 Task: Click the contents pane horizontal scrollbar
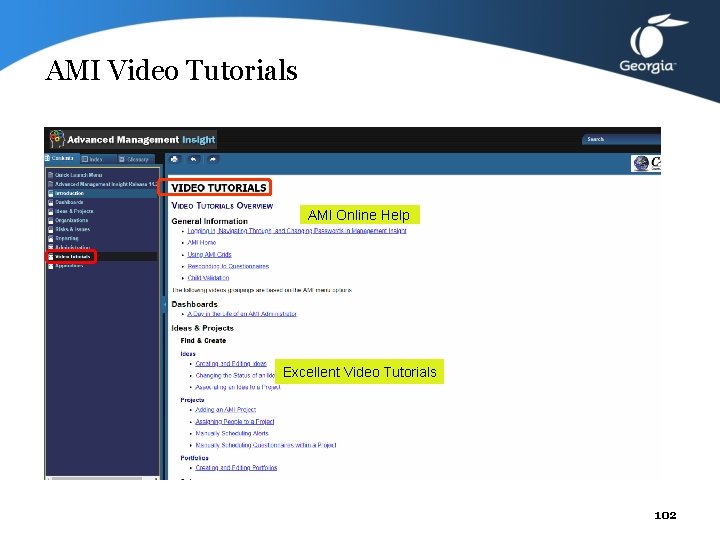point(96,478)
